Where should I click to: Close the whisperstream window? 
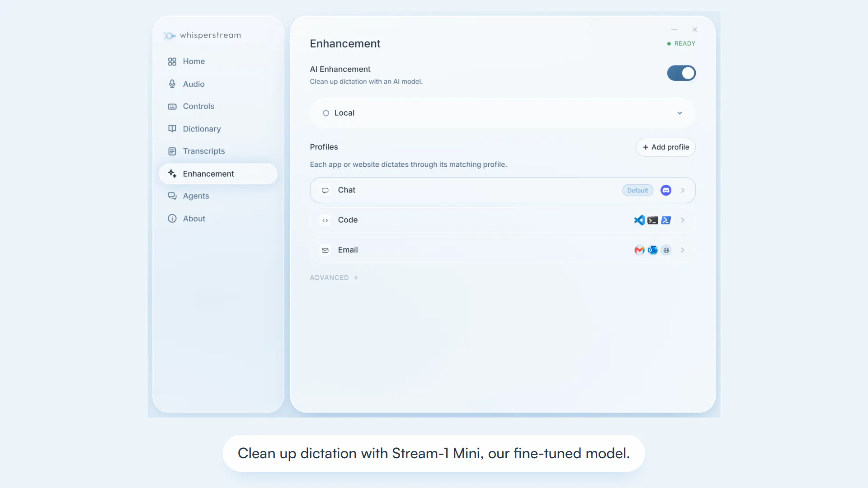pyautogui.click(x=695, y=30)
